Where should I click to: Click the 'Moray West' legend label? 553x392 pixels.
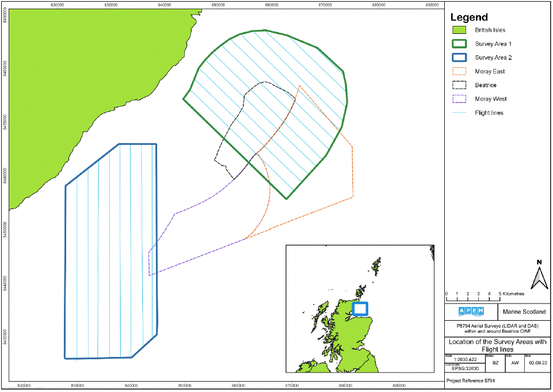point(491,99)
